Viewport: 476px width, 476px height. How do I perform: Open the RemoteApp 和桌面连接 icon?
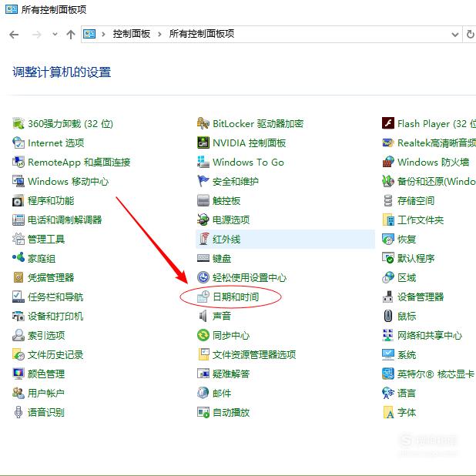coord(18,162)
